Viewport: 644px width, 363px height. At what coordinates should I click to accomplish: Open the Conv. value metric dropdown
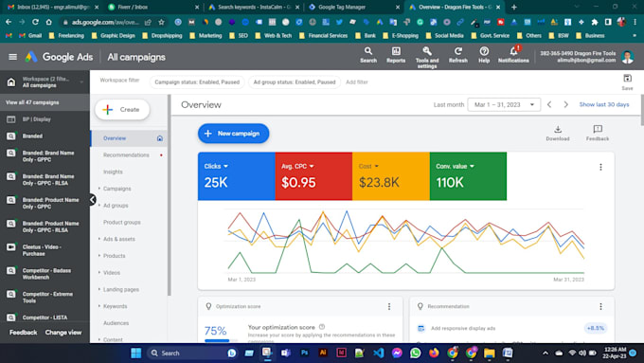point(456,166)
